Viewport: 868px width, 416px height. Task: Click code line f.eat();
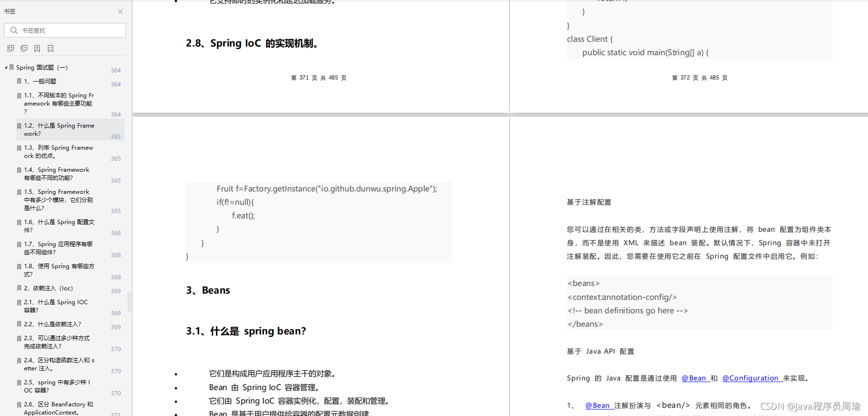coord(243,215)
